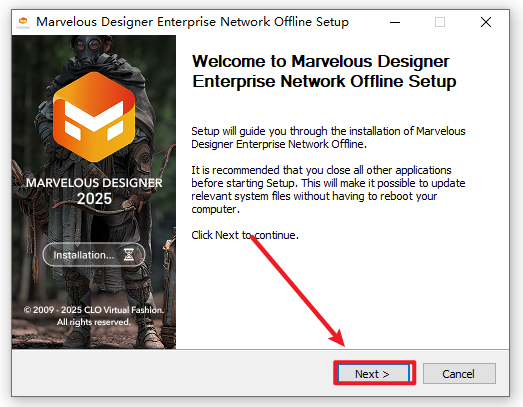Minimize the setup window
The width and height of the screenshot is (523, 407).
[x=395, y=22]
